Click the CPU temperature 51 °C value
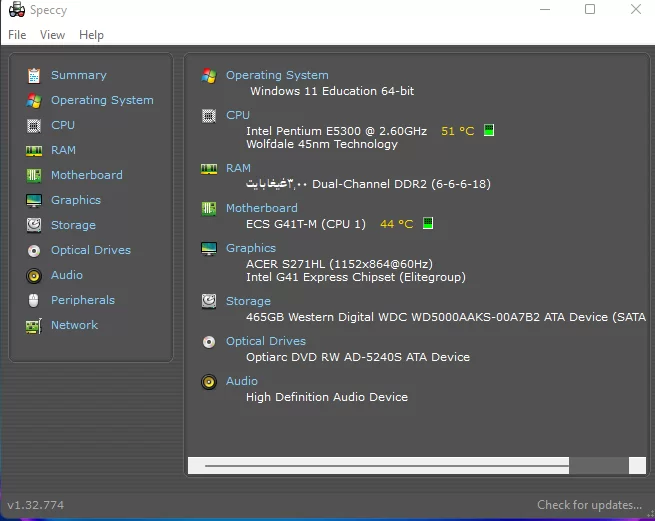 tap(458, 131)
